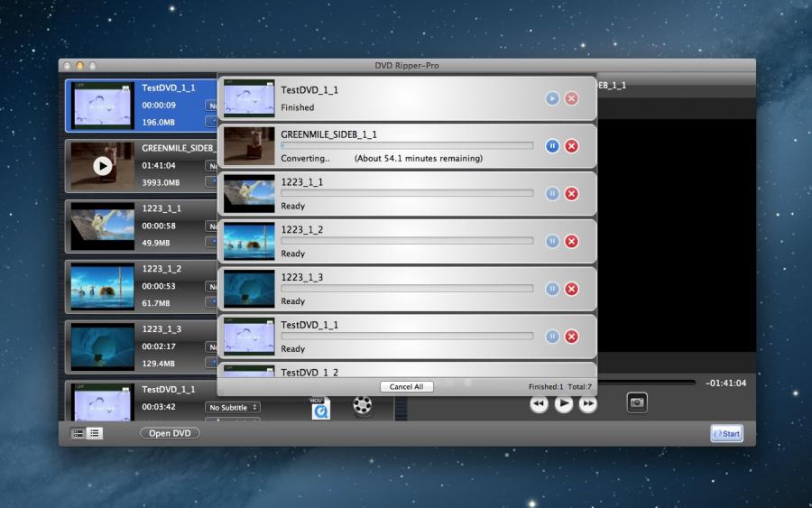This screenshot has height=508, width=812.
Task: Click pause icon on 1223_1_1 queue row
Action: coord(552,194)
